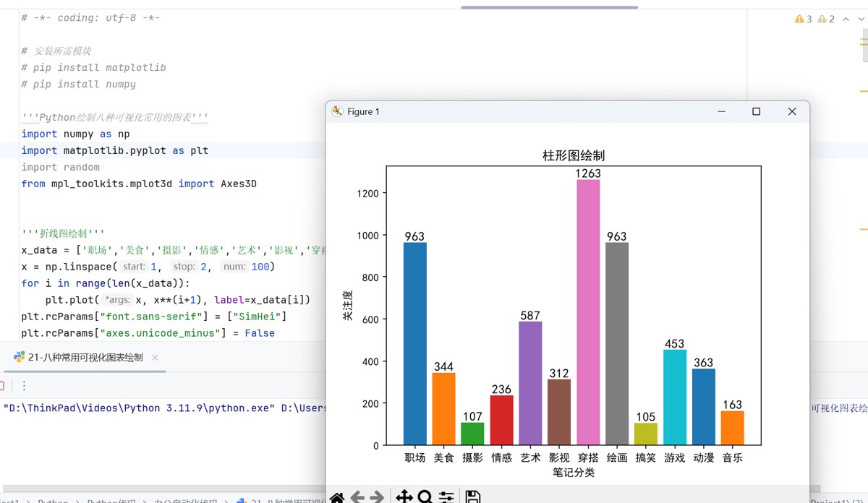Close the 21-八种常用可视化图表绘制 run tab

155,358
